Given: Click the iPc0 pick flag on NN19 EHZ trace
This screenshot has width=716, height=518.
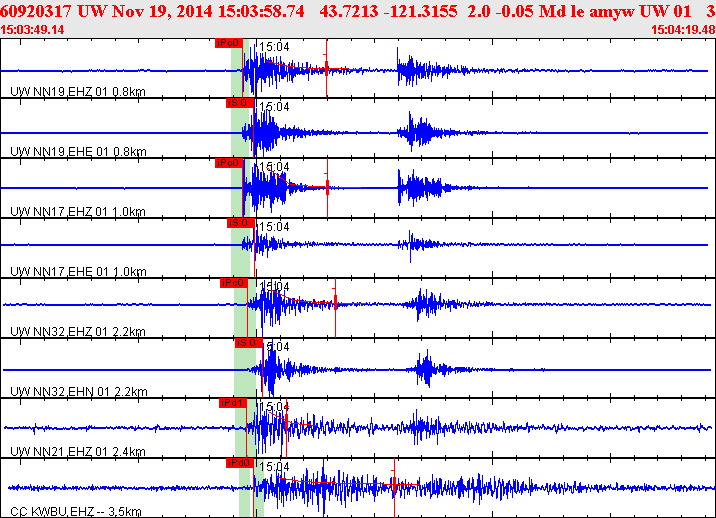Looking at the screenshot, I should [x=229, y=43].
